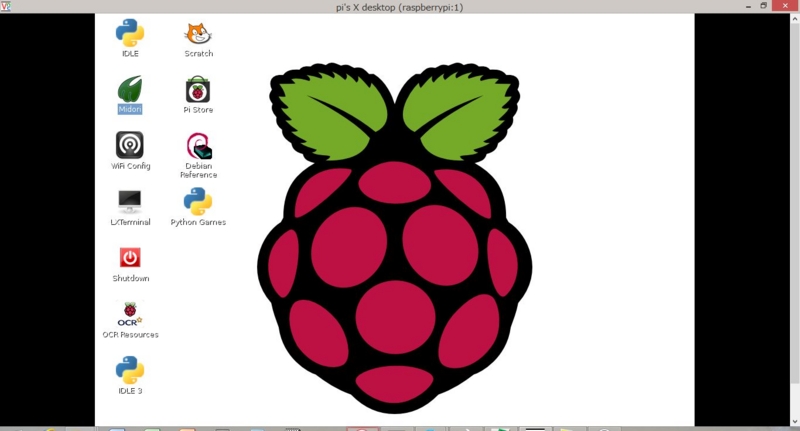Click the VNC viewer icon in title bar
800x431 pixels.
coord(6,6)
